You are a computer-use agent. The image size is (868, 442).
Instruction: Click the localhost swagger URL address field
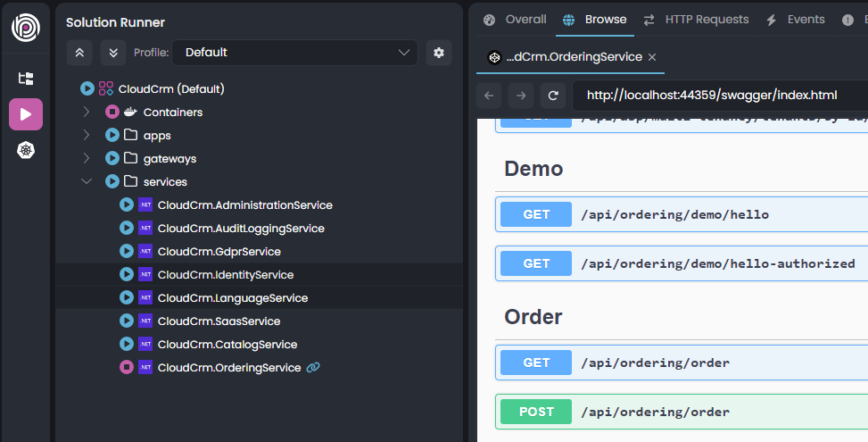(x=714, y=96)
